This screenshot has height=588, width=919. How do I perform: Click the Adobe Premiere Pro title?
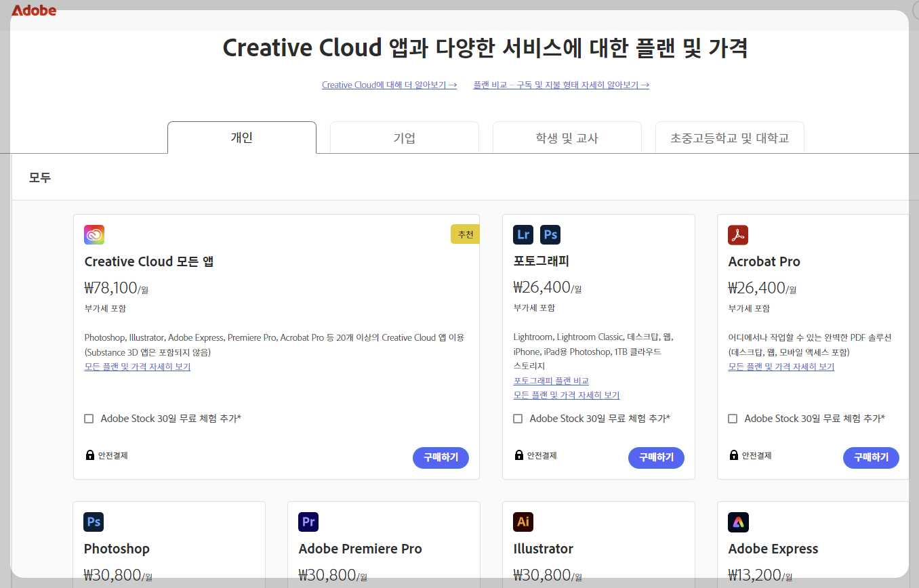(360, 549)
